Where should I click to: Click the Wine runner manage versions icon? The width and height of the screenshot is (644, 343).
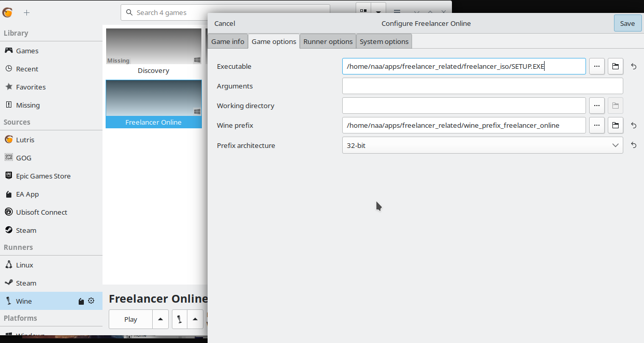coord(81,301)
